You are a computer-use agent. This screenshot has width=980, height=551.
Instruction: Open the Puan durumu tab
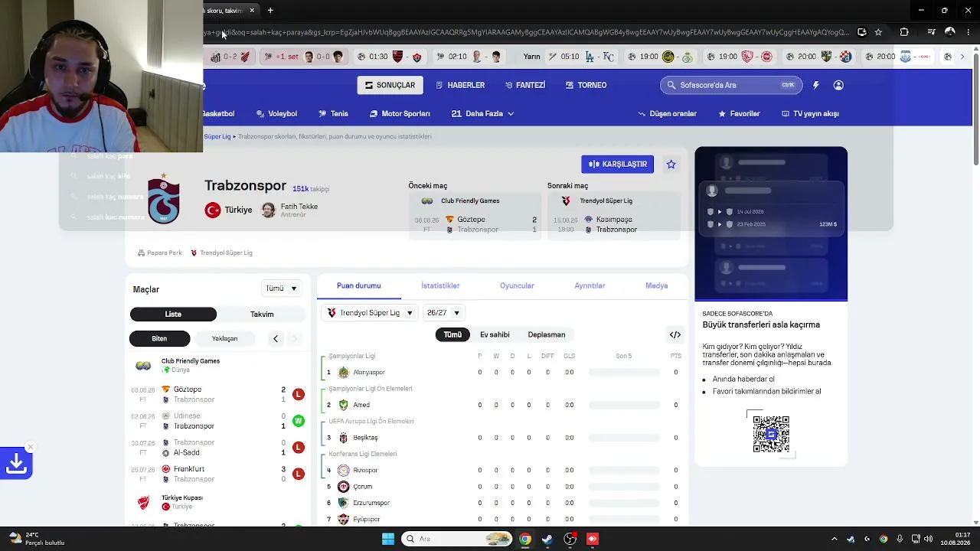(x=359, y=285)
